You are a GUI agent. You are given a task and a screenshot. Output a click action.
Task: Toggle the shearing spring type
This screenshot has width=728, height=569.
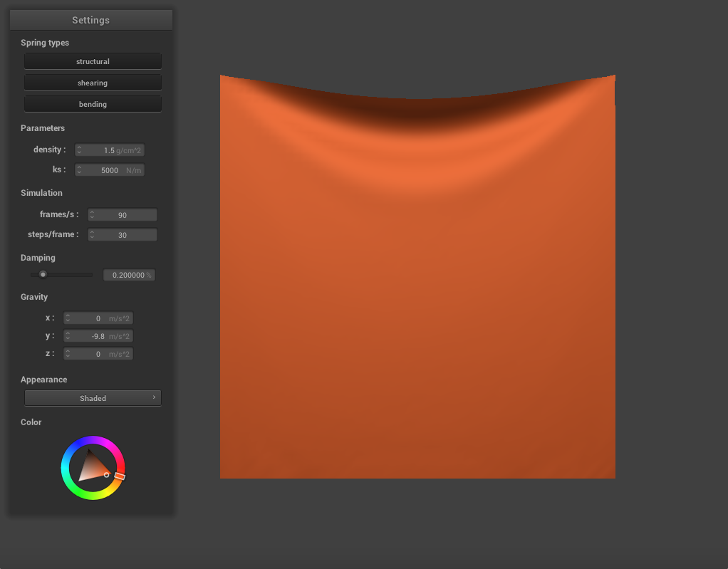(93, 83)
